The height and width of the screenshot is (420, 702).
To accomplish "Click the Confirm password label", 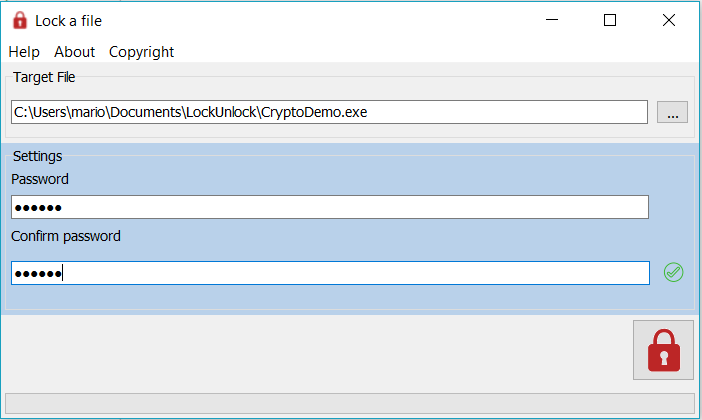I will (x=66, y=237).
